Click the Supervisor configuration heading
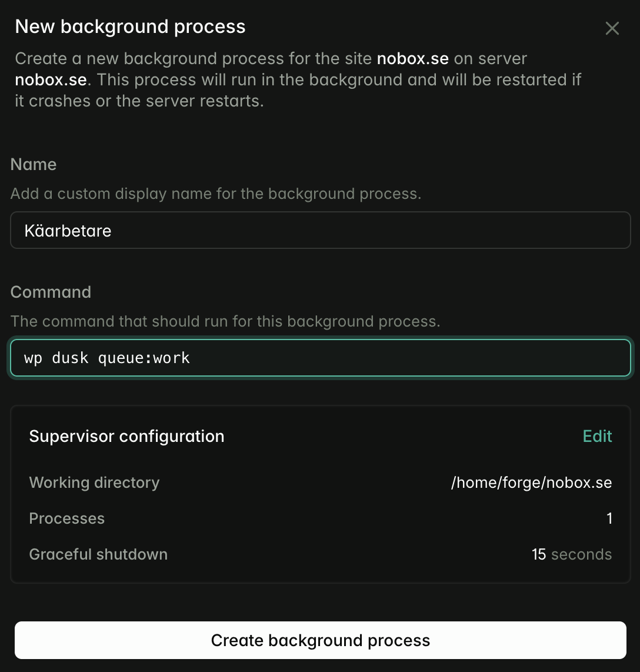This screenshot has width=640, height=672. [126, 436]
